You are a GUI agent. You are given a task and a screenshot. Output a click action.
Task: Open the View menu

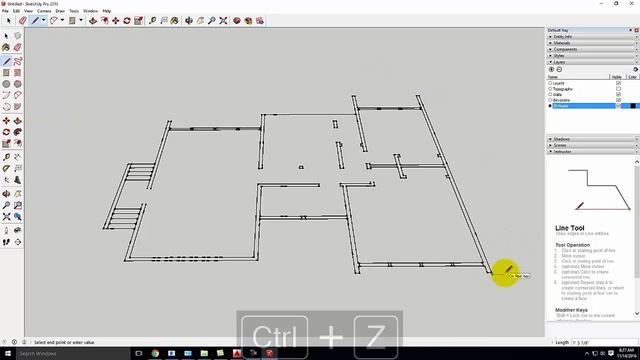29,11
